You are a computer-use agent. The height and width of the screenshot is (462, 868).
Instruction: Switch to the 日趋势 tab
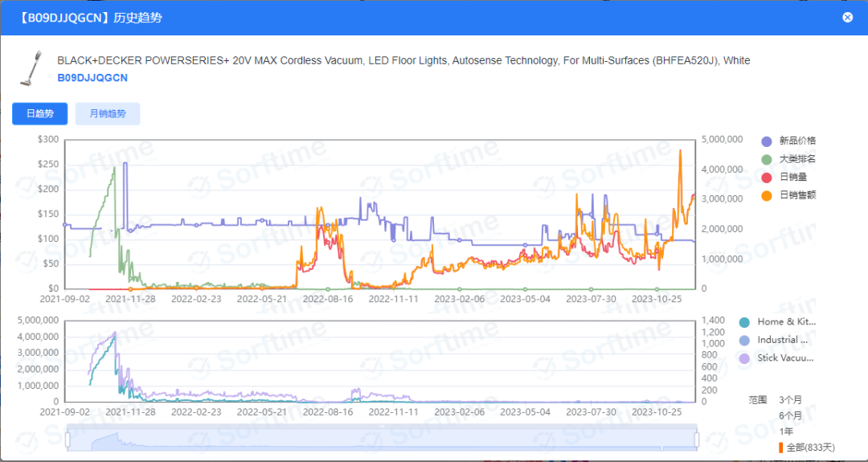(40, 114)
